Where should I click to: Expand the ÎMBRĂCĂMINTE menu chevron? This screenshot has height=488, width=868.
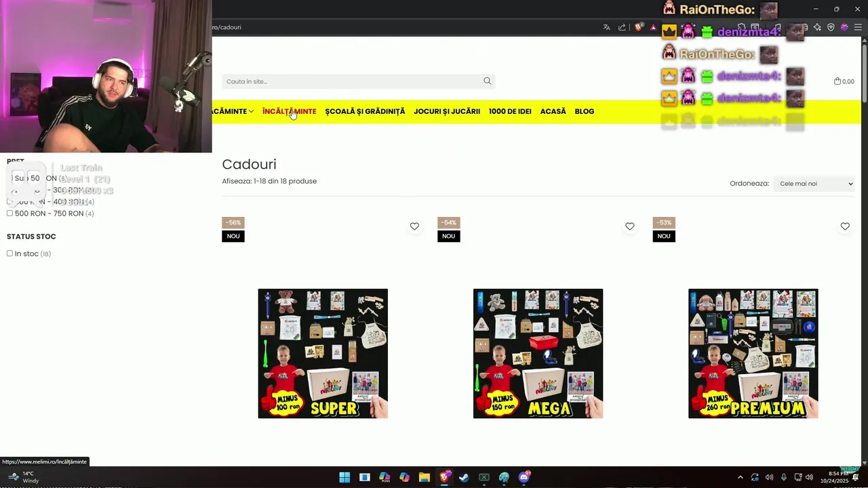pyautogui.click(x=251, y=111)
